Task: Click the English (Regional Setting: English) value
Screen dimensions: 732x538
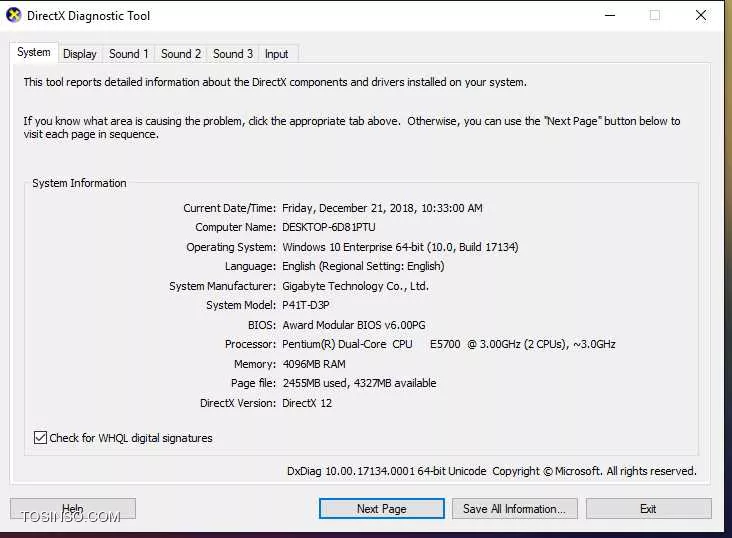Action: click(363, 266)
